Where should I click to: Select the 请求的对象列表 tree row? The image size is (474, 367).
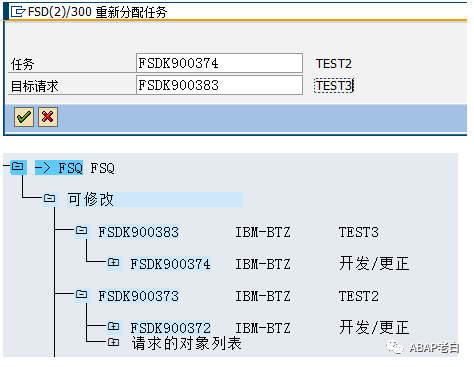pyautogui.click(x=187, y=344)
